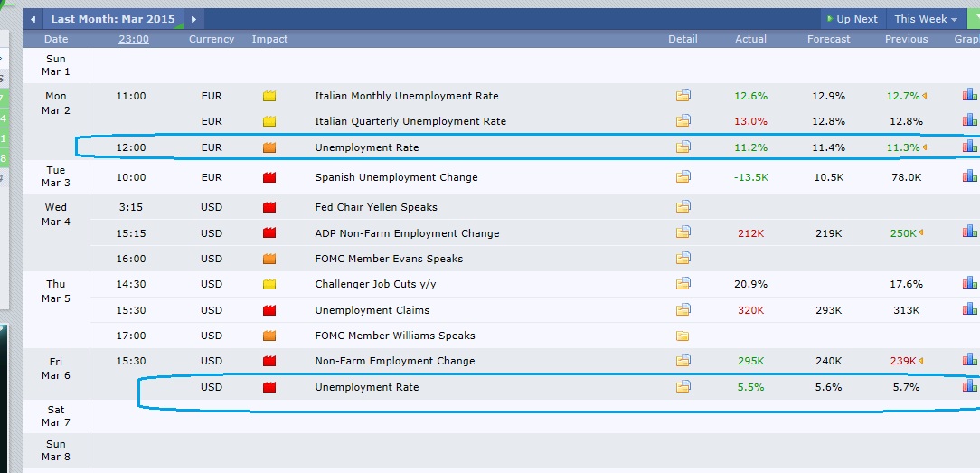The height and width of the screenshot is (473, 980).
Task: Open detail folder for Fed Chair Yellen Speaks
Action: pyautogui.click(x=683, y=207)
